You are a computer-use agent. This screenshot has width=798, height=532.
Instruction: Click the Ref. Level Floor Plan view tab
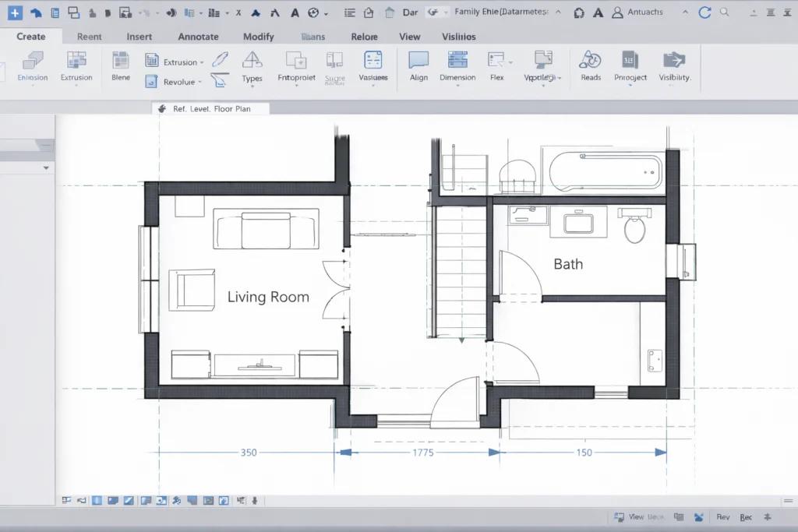tap(210, 108)
